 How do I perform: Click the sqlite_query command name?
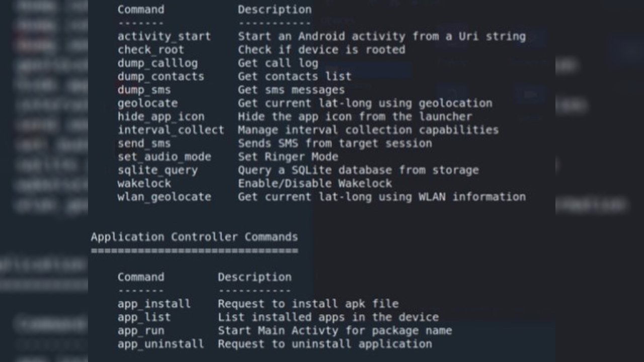click(157, 170)
